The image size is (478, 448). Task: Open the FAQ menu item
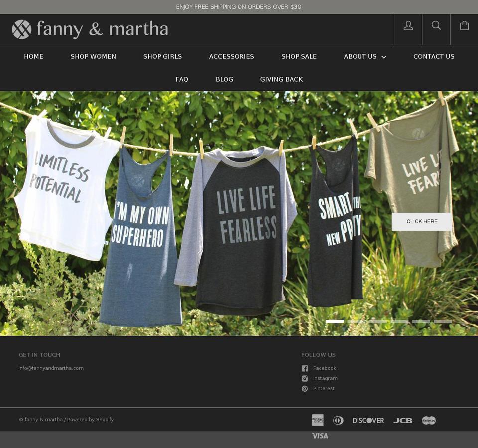point(182,79)
